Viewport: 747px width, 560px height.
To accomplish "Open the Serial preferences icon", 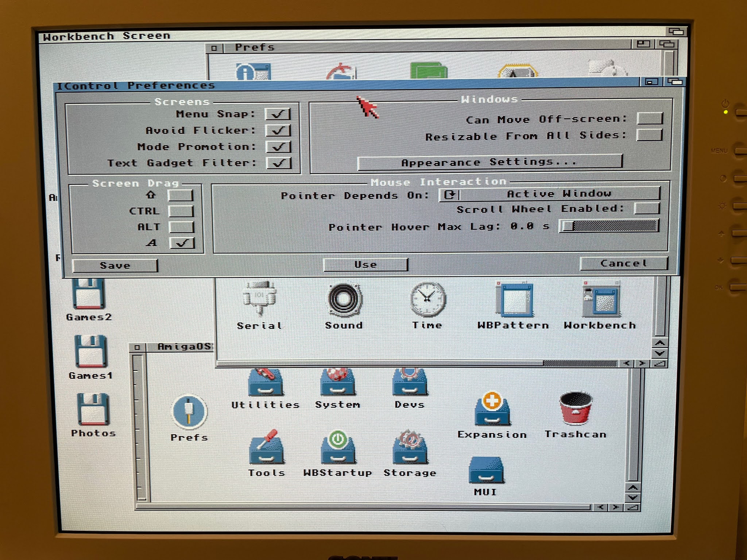I will point(260,299).
